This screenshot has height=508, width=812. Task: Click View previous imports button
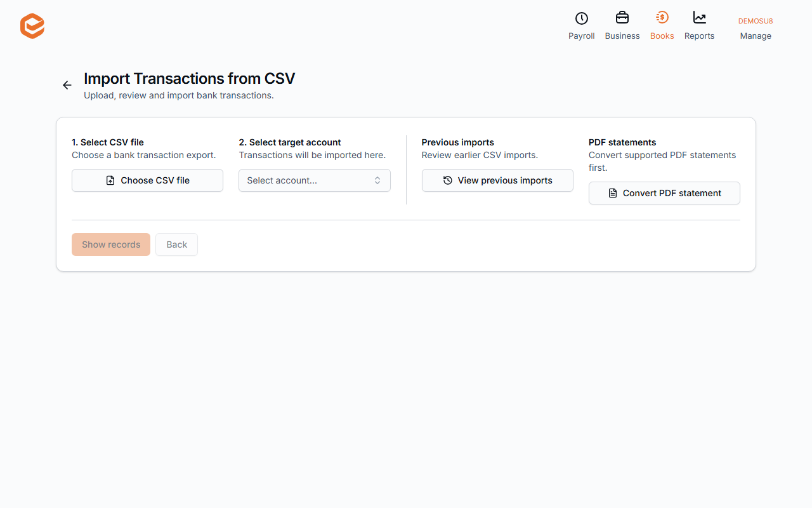497,180
